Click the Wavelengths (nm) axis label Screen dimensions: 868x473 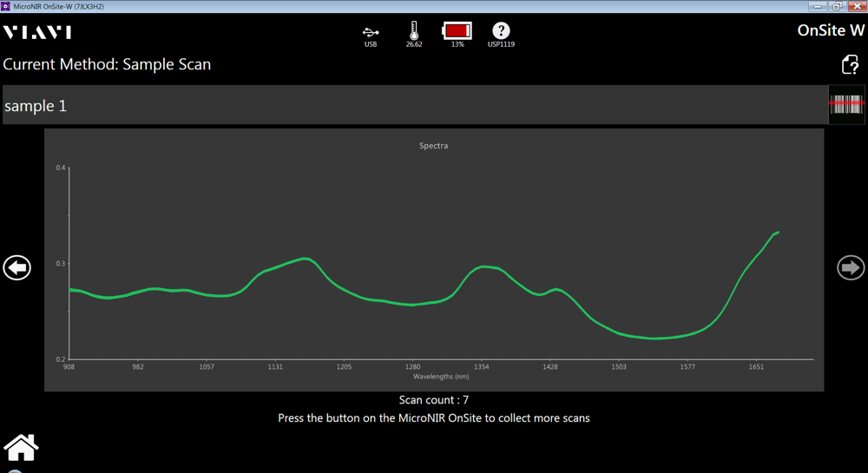pyautogui.click(x=441, y=376)
